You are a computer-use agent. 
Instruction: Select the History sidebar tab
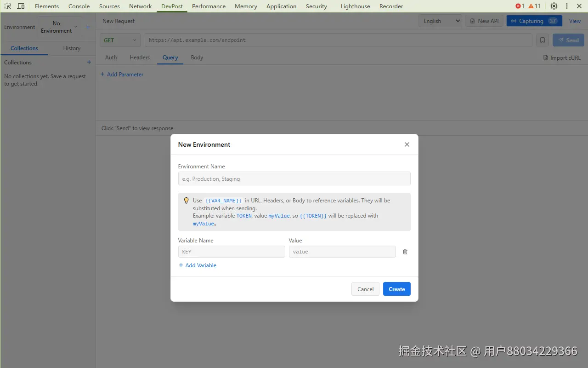pyautogui.click(x=72, y=48)
